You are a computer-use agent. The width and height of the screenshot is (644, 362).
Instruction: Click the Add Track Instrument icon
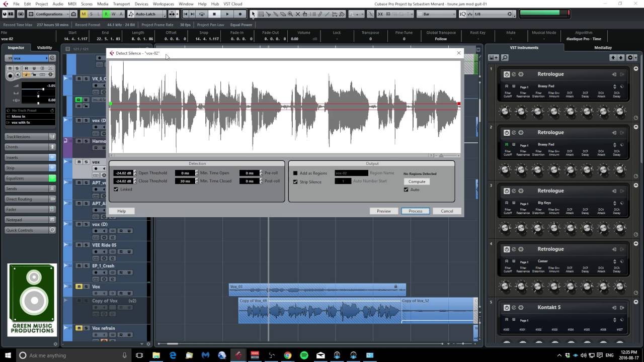coord(494,58)
